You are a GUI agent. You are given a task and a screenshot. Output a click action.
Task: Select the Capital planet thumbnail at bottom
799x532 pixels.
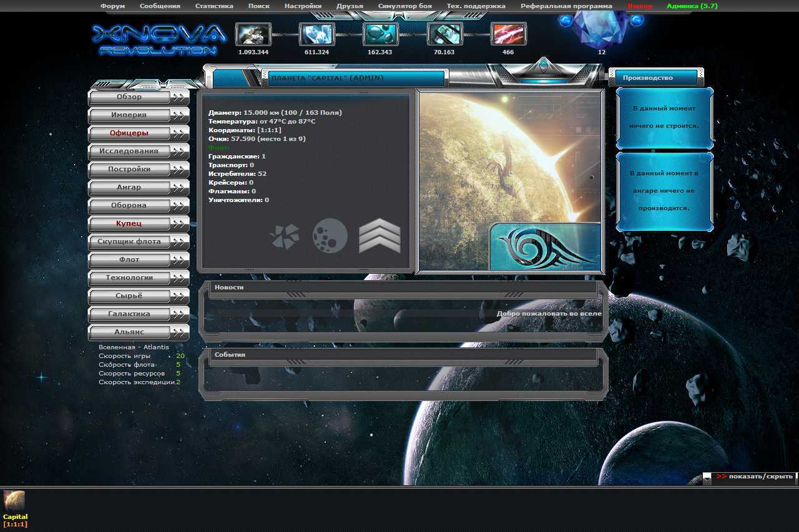point(14,501)
